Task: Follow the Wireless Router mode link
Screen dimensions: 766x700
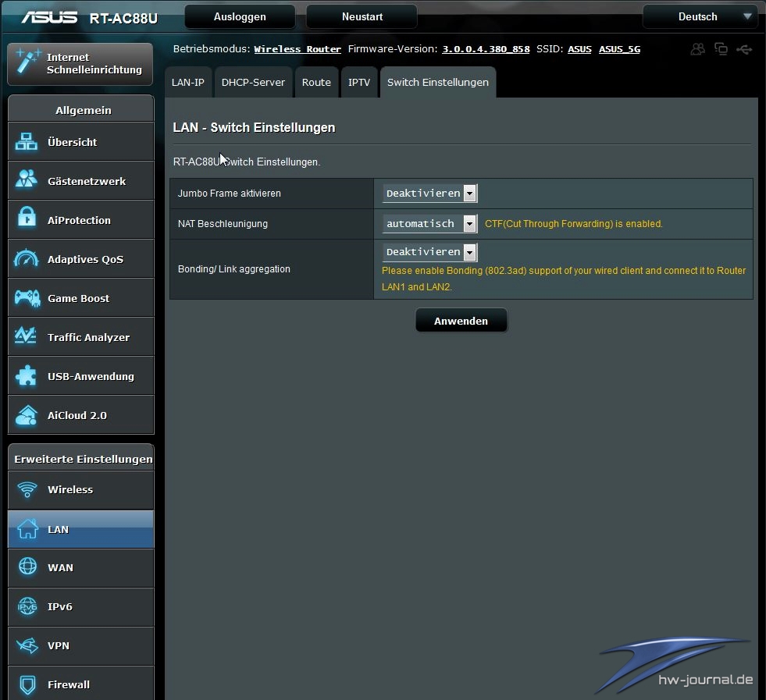Action: coord(297,49)
